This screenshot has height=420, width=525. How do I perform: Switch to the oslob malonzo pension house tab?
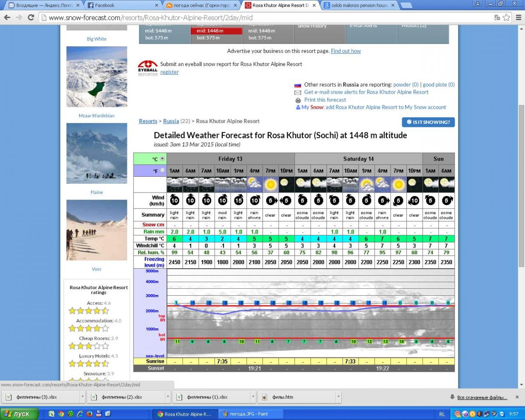click(x=360, y=6)
